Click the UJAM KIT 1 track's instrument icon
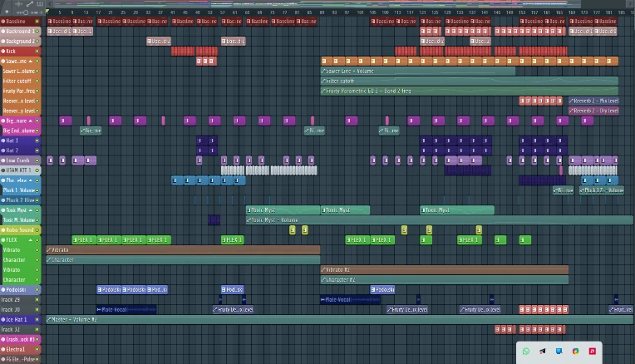635x364 pixels. (2, 170)
